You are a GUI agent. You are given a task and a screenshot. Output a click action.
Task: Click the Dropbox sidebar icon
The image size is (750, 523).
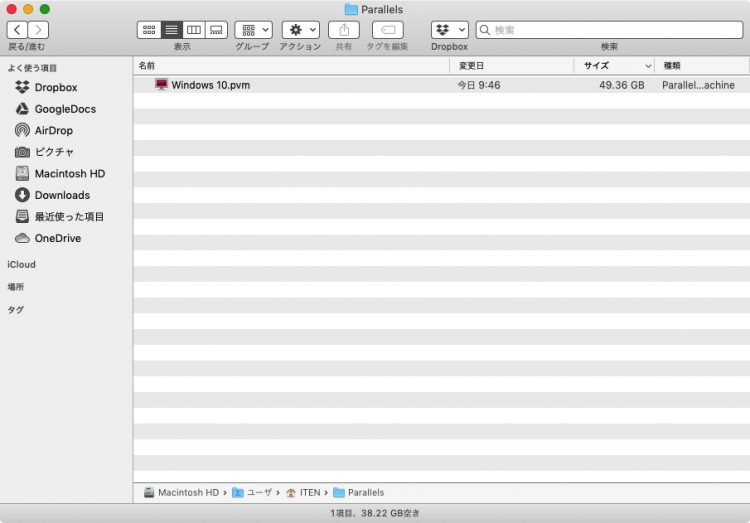click(22, 87)
